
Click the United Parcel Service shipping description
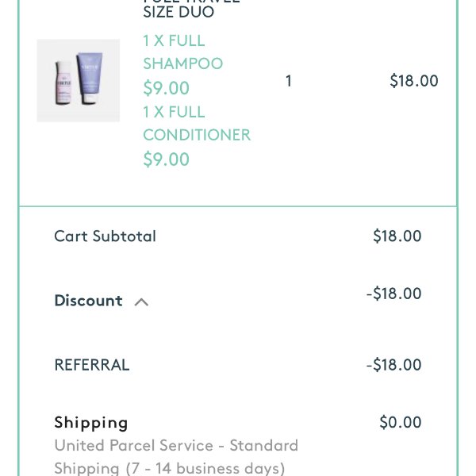coord(176,457)
